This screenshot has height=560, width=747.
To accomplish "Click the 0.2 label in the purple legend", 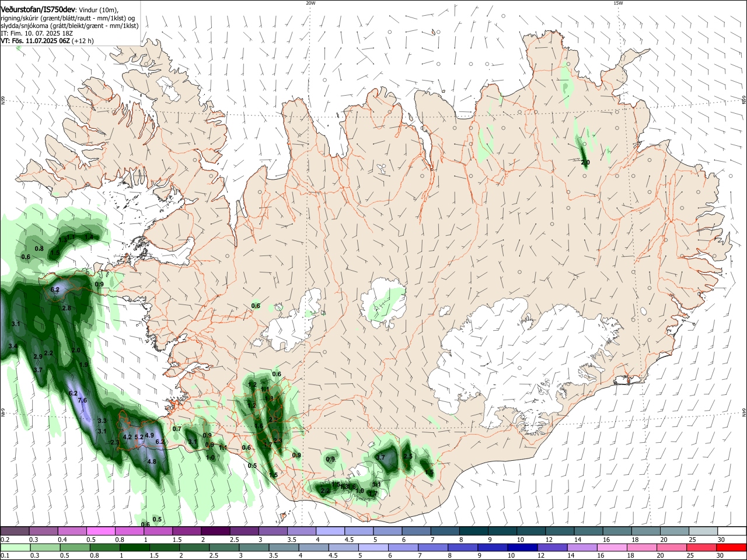I will [x=4, y=540].
